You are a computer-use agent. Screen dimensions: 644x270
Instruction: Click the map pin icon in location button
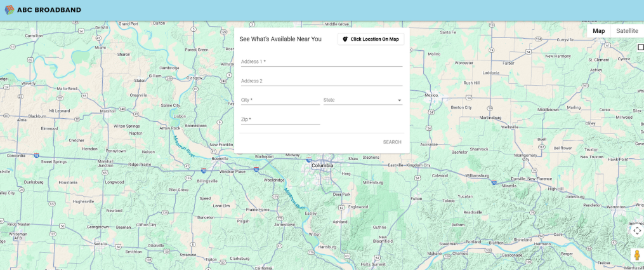point(345,39)
